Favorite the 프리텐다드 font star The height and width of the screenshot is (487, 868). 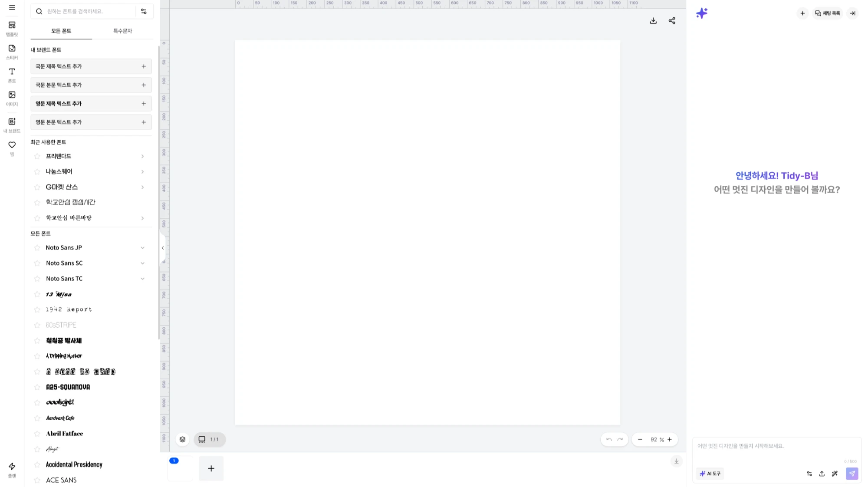(x=37, y=156)
